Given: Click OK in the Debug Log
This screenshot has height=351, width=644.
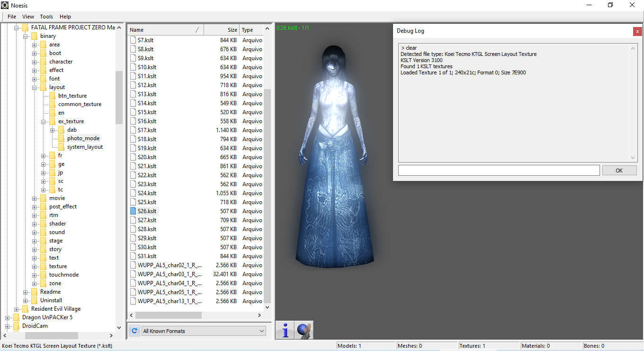Looking at the screenshot, I should point(619,171).
